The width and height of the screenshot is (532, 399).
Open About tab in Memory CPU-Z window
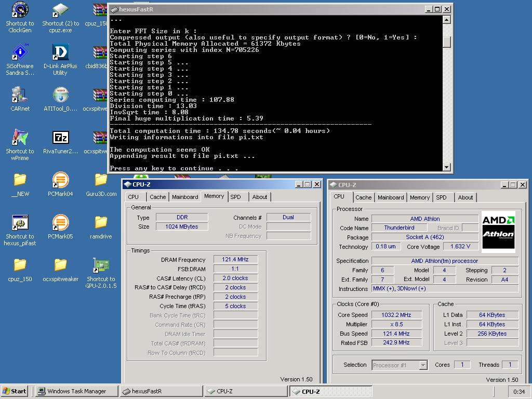260,197
